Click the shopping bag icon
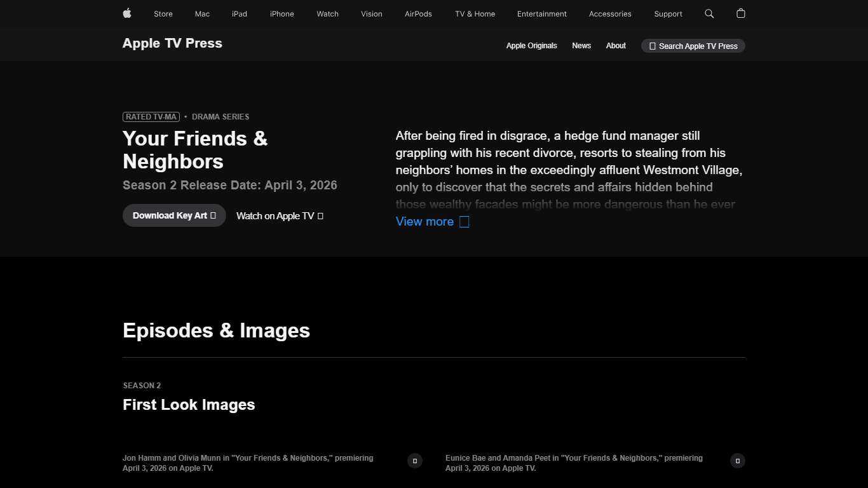Viewport: 868px width, 488px height. [x=740, y=13]
